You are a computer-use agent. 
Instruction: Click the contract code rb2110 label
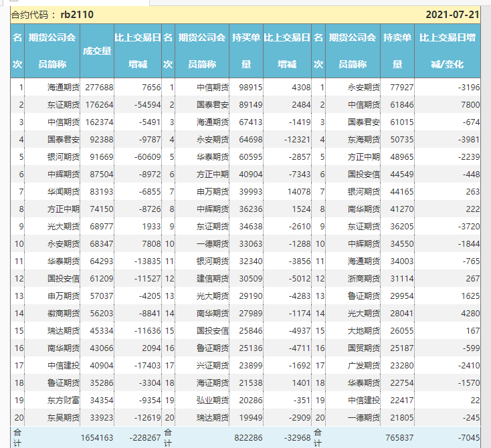coord(77,15)
